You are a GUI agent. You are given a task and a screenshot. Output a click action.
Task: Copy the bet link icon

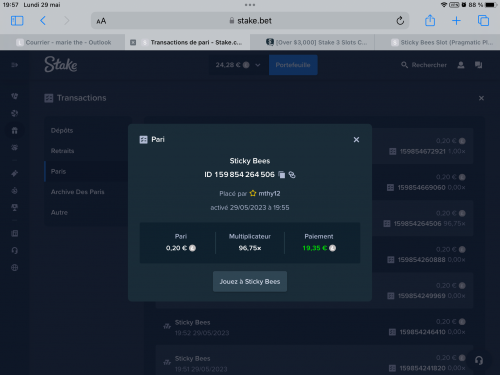292,175
